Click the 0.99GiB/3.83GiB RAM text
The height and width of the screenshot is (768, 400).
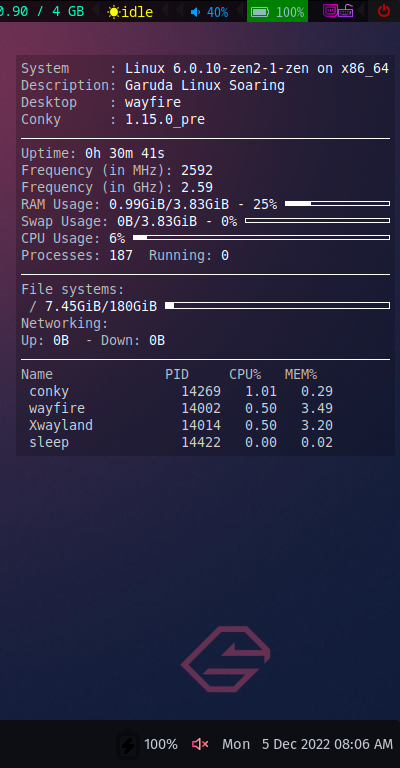tap(169, 205)
